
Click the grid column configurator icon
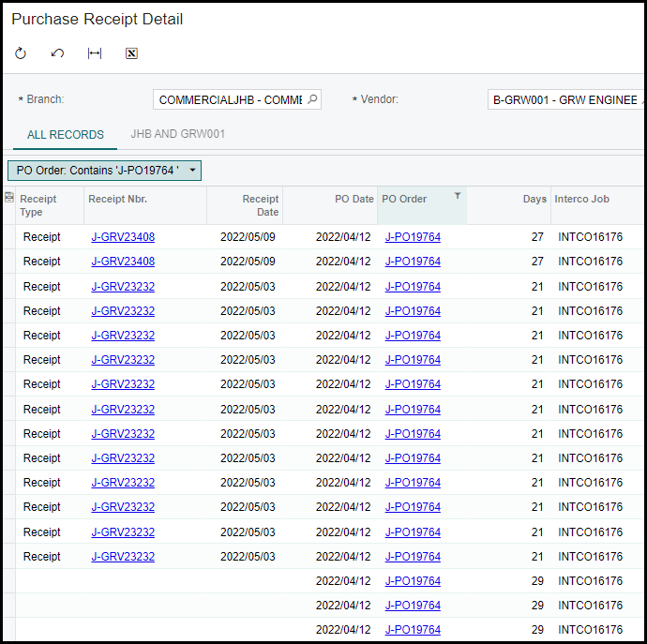pos(9,197)
